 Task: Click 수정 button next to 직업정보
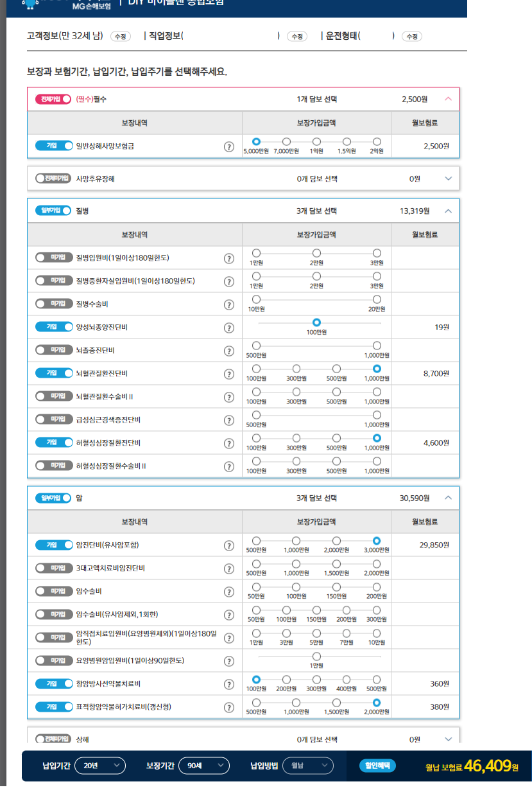pos(296,37)
